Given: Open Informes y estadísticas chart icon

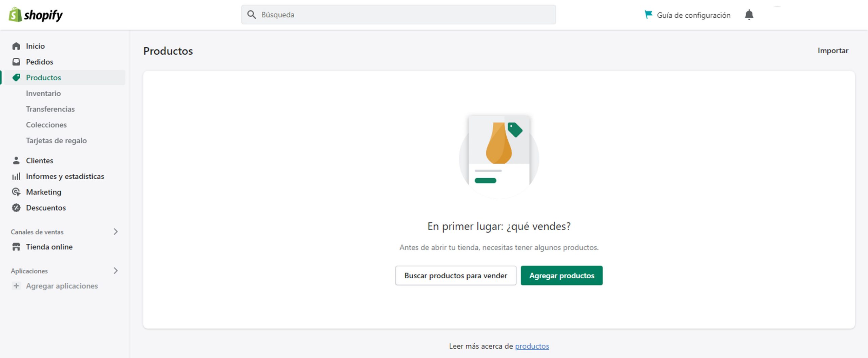Looking at the screenshot, I should click(x=16, y=176).
